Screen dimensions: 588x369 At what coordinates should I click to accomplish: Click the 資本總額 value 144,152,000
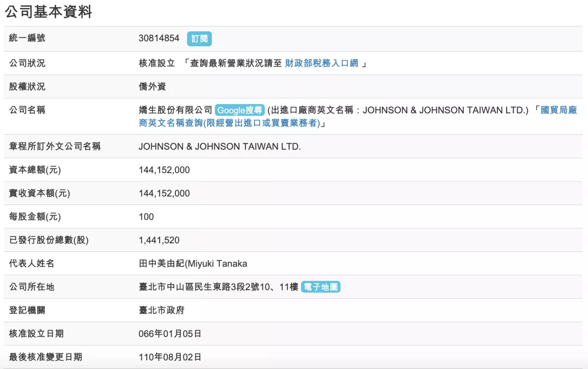[x=164, y=170]
